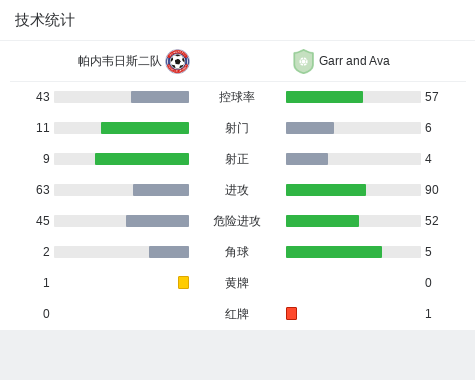Click the 黄牌 stat label
This screenshot has height=380, width=475.
tap(237, 283)
